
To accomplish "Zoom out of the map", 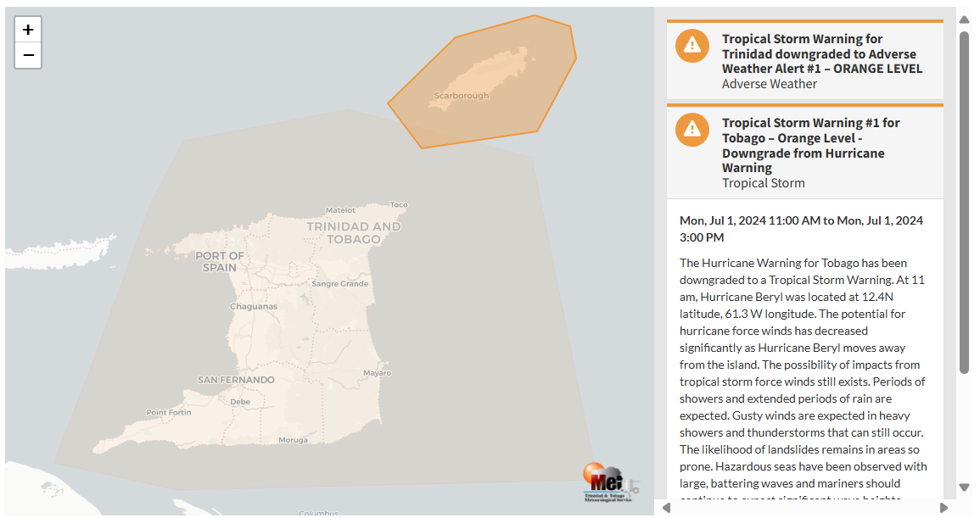I will click(x=28, y=55).
